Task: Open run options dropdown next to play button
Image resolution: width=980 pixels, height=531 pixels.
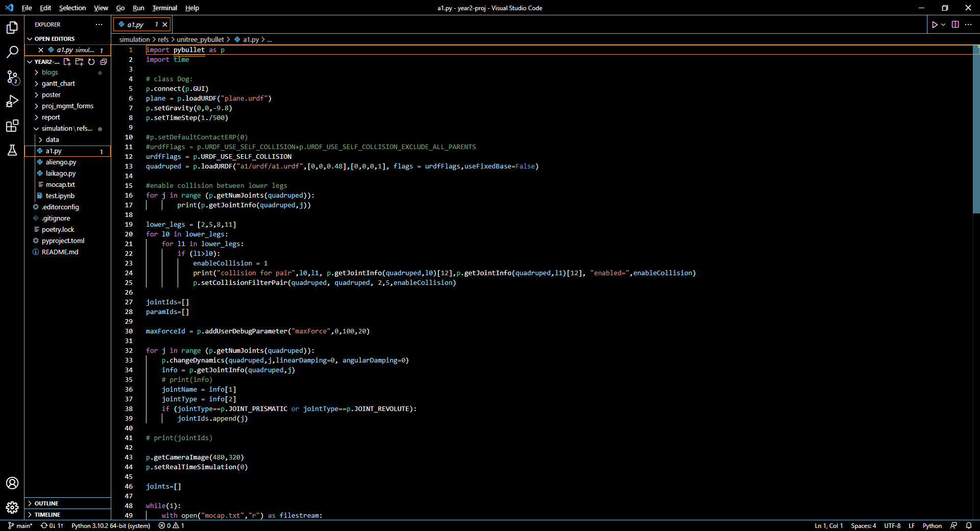Action: [x=943, y=25]
